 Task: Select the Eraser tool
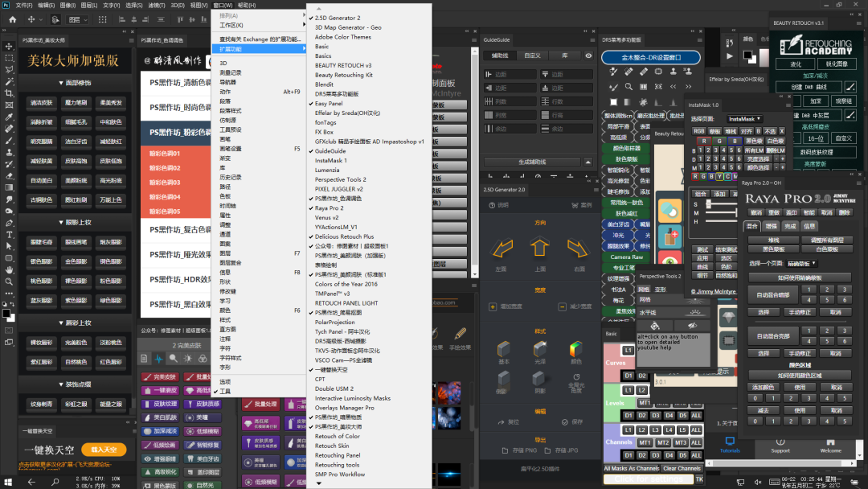click(x=9, y=176)
